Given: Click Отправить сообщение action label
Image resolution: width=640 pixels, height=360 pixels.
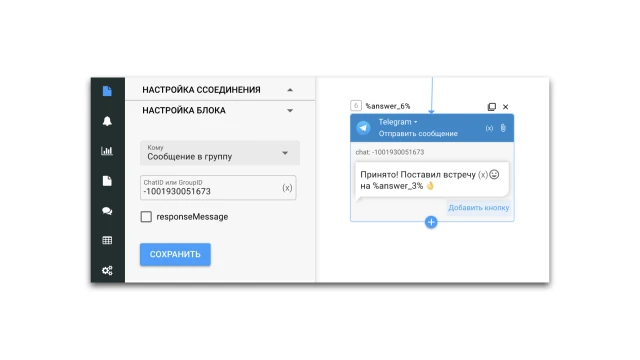Looking at the screenshot, I should [418, 133].
